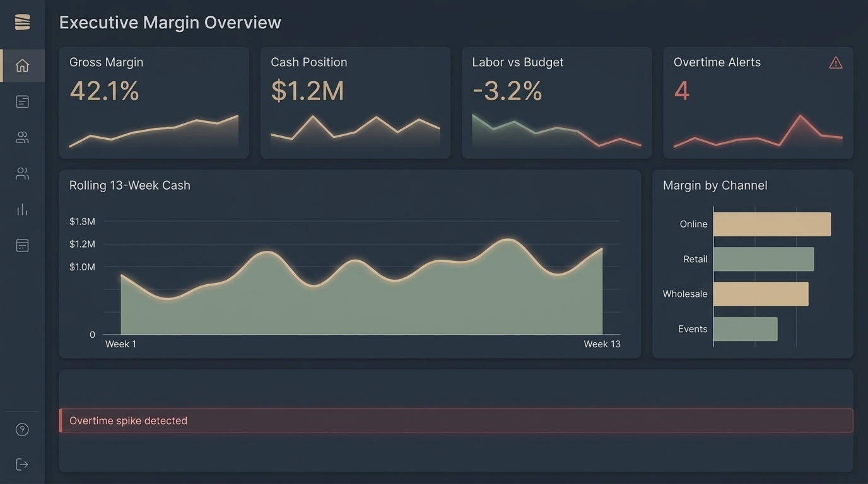
Task: Select the people icon just below the report icon
Action: 22,137
